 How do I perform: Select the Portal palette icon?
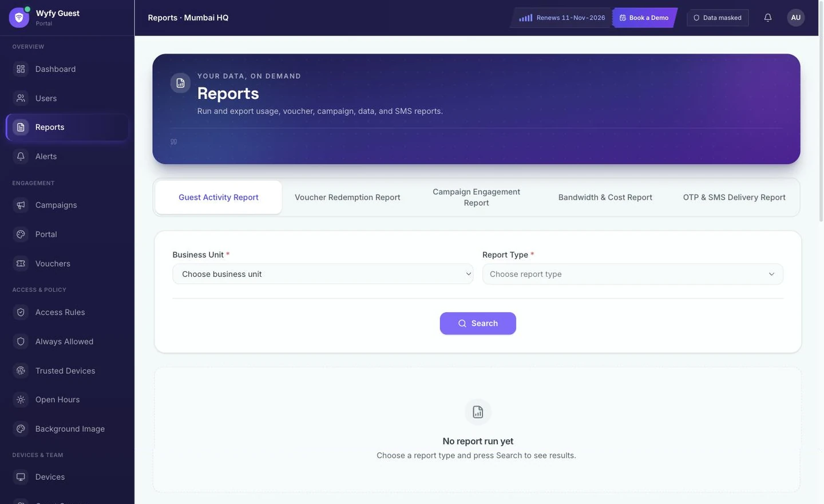click(21, 235)
